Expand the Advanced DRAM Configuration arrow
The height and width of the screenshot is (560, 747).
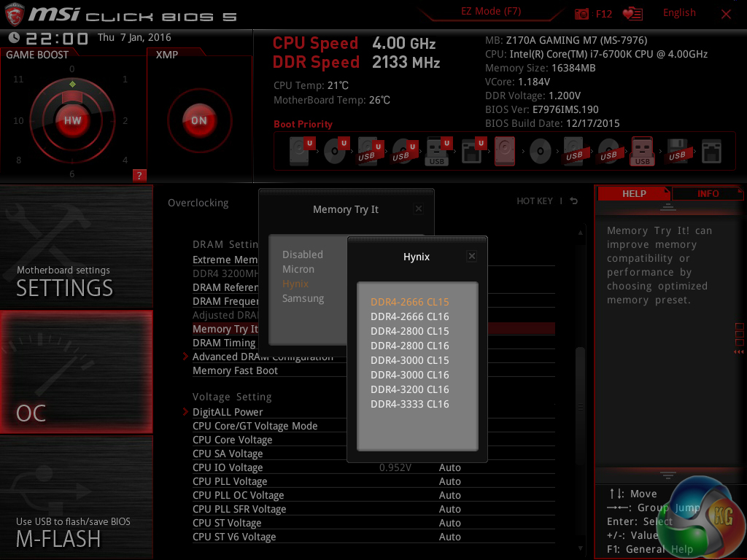[185, 356]
